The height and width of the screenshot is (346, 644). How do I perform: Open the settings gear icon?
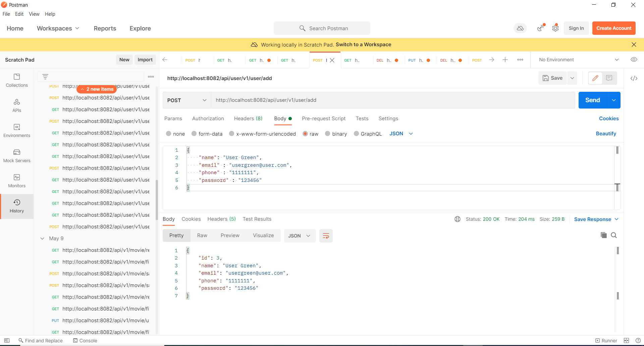[555, 28]
